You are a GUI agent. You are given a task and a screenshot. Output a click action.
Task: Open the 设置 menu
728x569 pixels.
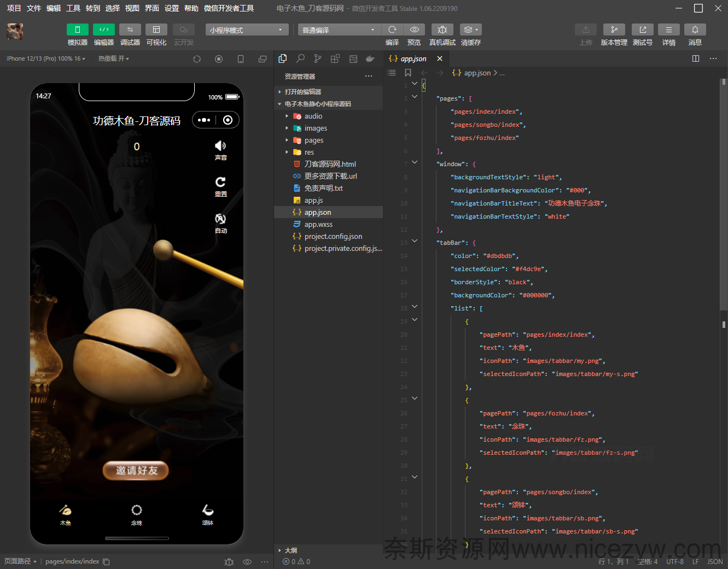(x=172, y=8)
